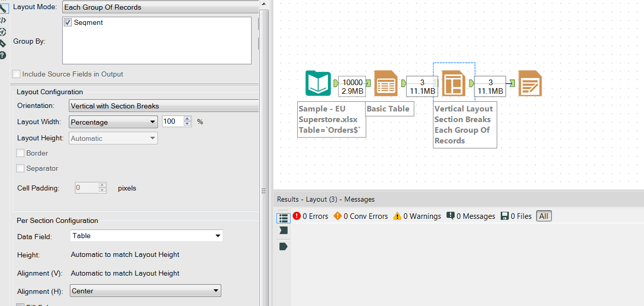Select the Input Data tool on the canvas

point(318,83)
